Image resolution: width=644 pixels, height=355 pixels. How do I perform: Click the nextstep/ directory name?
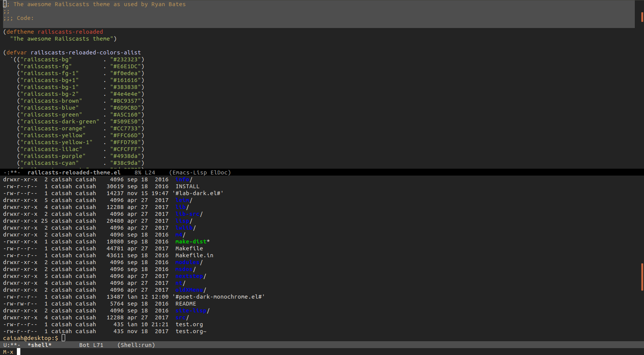[191, 276]
